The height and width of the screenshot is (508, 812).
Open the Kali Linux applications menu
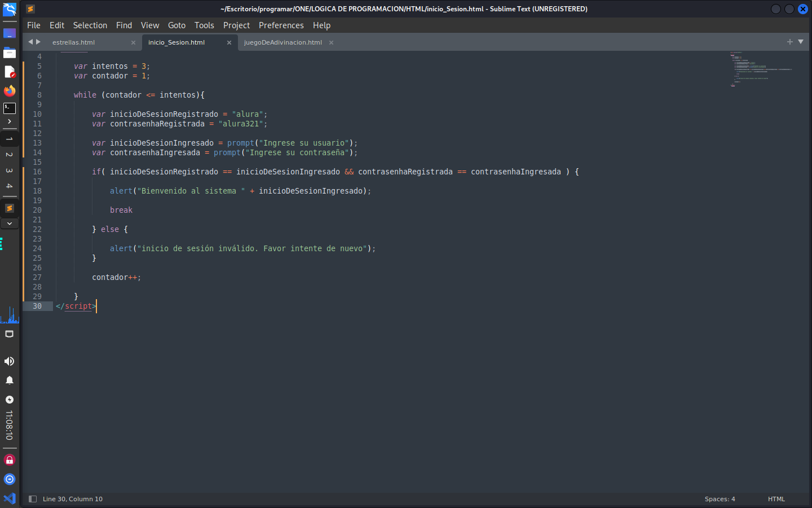[x=10, y=10]
